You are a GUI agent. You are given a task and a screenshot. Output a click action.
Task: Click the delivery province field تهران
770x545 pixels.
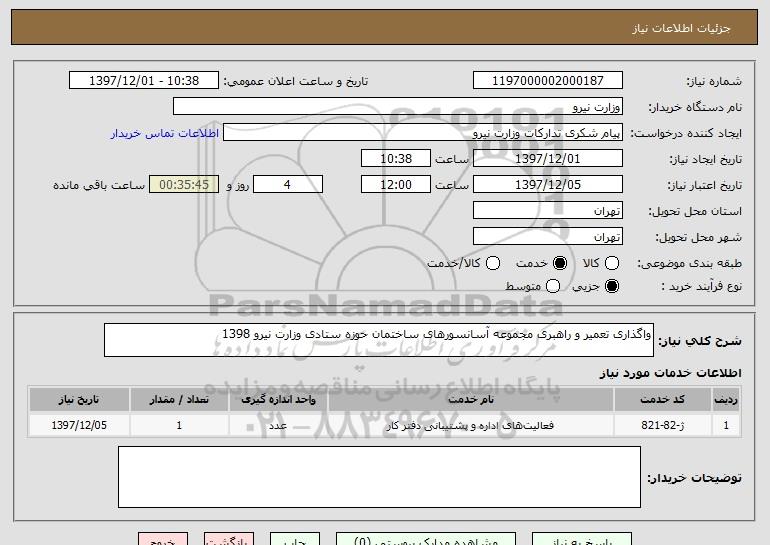point(548,211)
